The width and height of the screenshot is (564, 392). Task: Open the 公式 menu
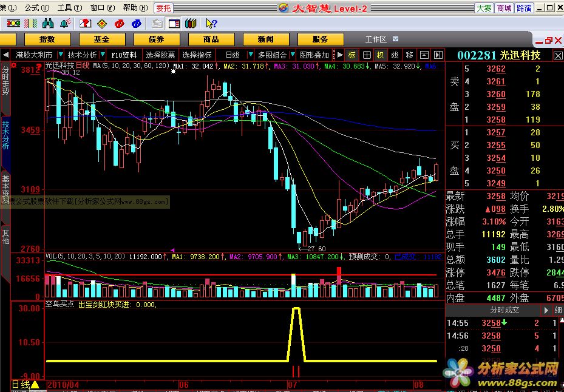37,8
